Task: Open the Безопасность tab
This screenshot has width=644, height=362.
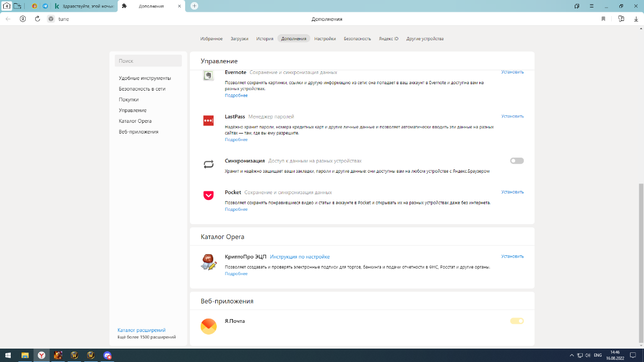Action: pyautogui.click(x=357, y=39)
